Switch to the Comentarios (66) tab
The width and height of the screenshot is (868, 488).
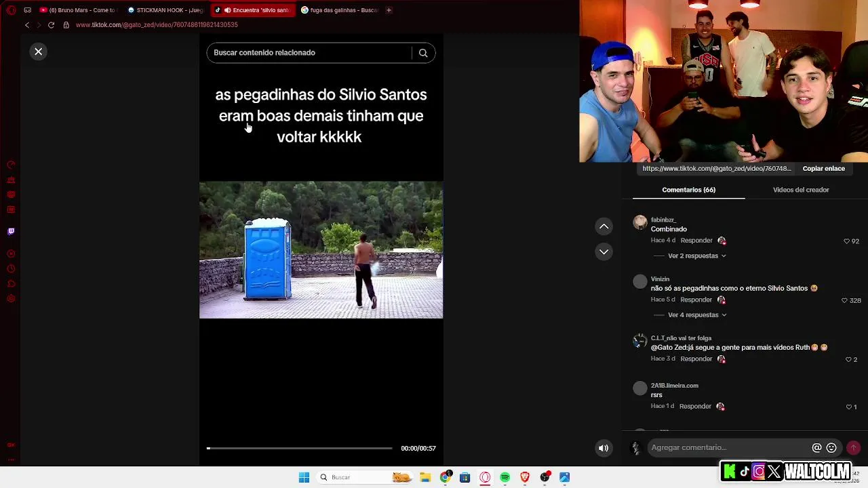point(688,190)
